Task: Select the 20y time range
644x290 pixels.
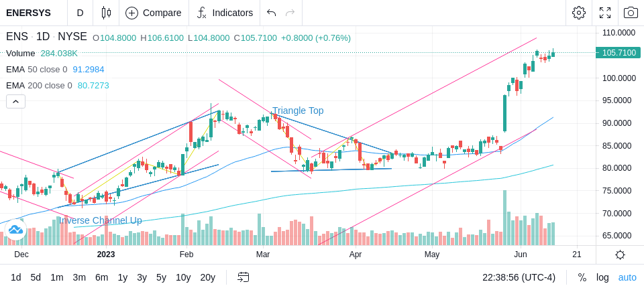Action: [x=208, y=278]
